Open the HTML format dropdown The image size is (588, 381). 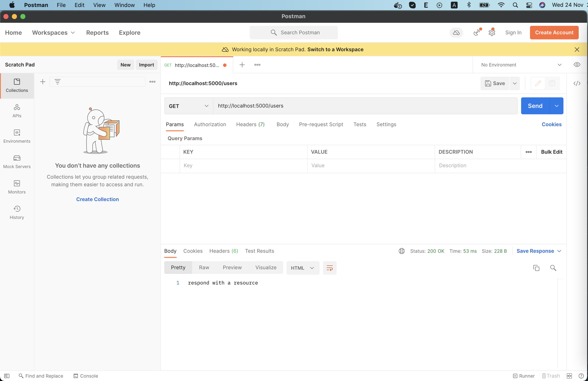pos(303,268)
